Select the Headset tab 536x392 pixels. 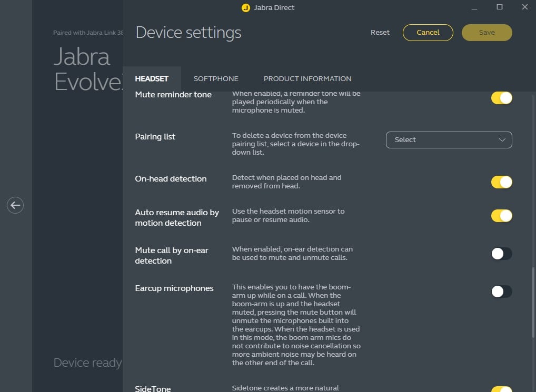pos(152,78)
